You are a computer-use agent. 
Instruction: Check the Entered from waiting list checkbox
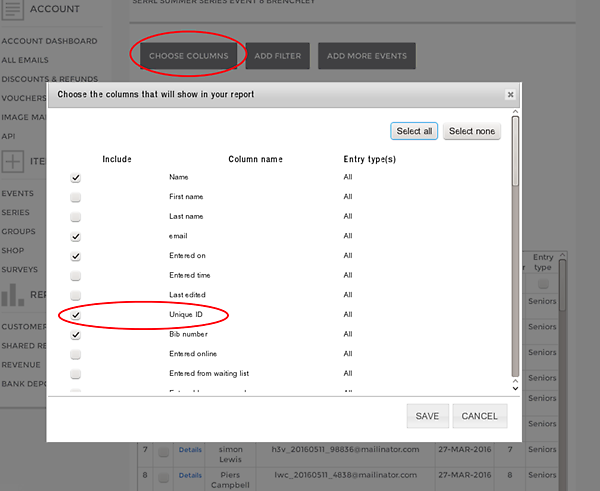[x=76, y=374]
